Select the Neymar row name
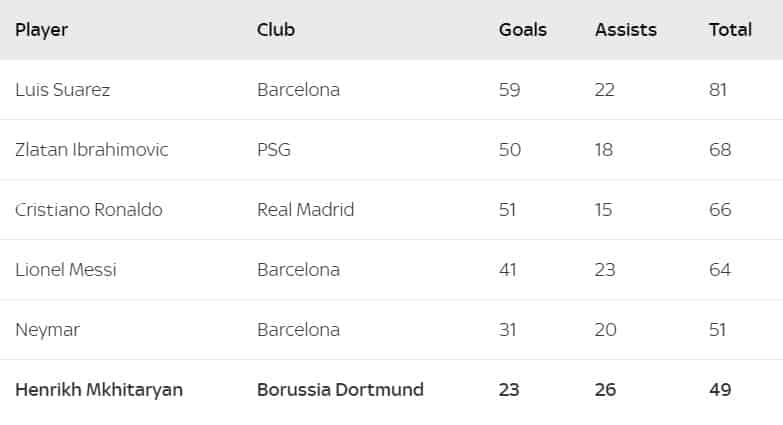Viewport: 783px width, 425px height. click(45, 330)
